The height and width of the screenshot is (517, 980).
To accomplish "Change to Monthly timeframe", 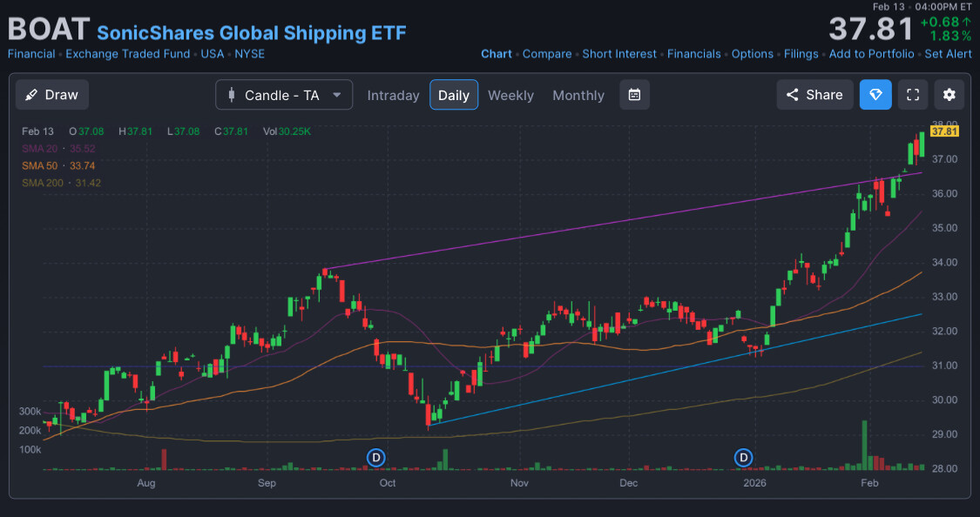I will tap(578, 95).
